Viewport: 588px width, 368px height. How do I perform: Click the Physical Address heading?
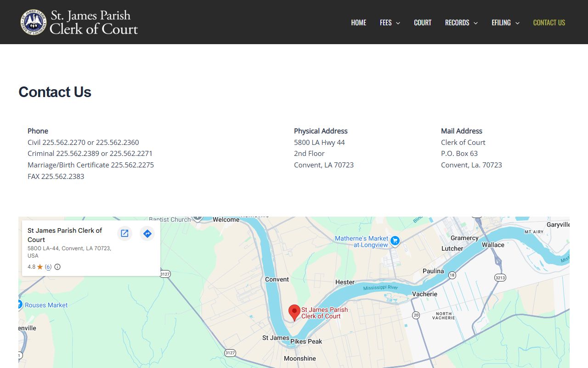(x=321, y=131)
